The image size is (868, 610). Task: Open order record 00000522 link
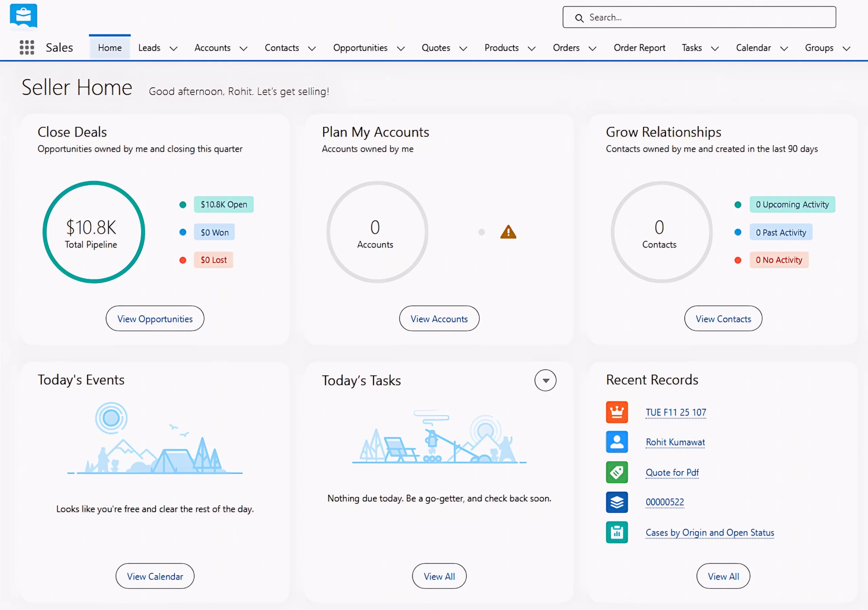pos(665,502)
